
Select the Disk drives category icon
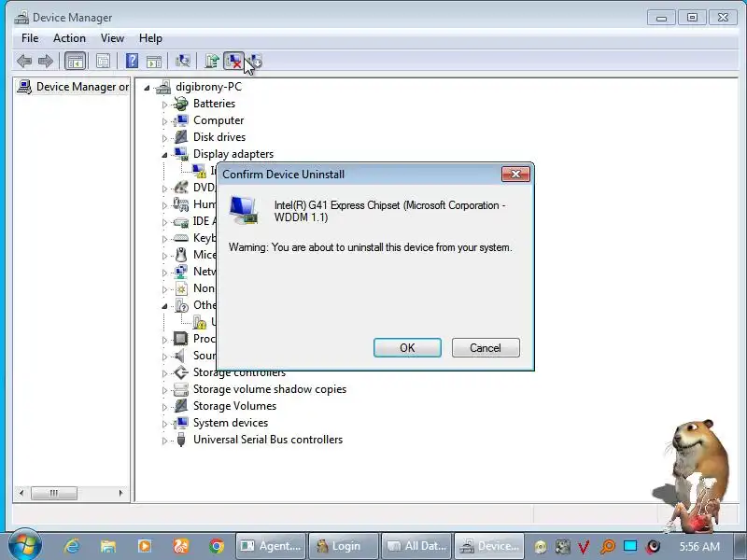pyautogui.click(x=181, y=137)
